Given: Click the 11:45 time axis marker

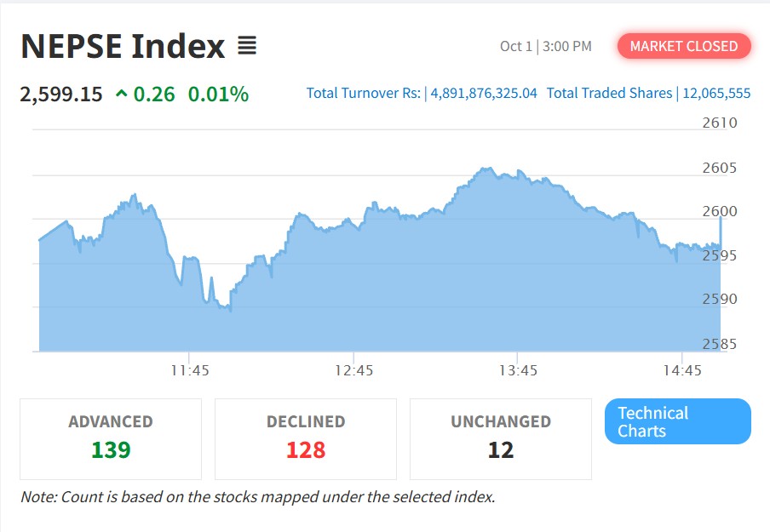Looking at the screenshot, I should (190, 370).
